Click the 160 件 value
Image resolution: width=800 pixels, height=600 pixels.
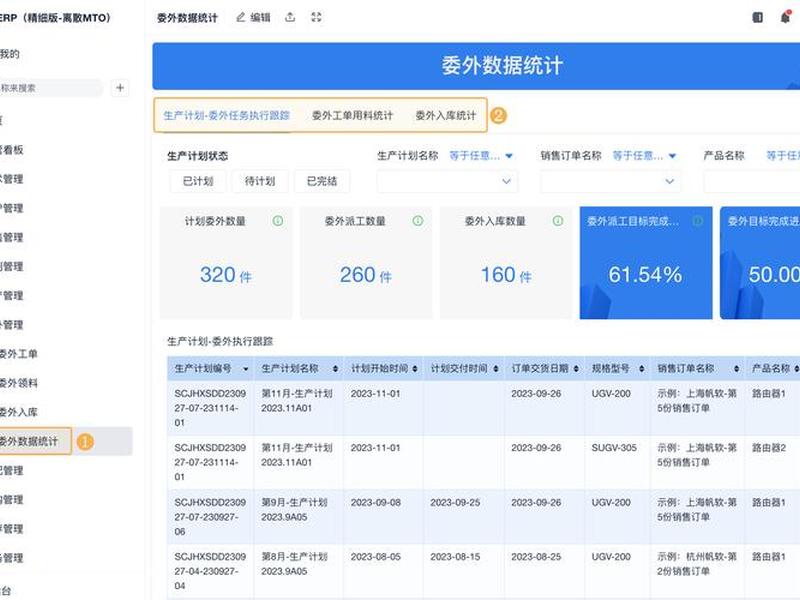(506, 275)
